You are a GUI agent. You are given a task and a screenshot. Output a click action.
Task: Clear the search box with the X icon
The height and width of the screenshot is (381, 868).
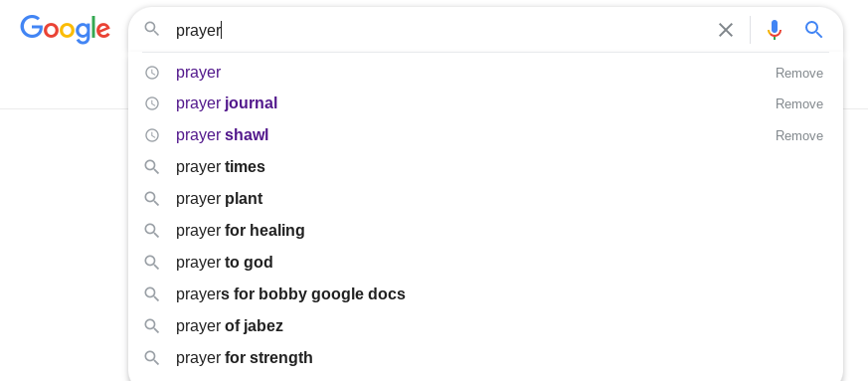725,30
